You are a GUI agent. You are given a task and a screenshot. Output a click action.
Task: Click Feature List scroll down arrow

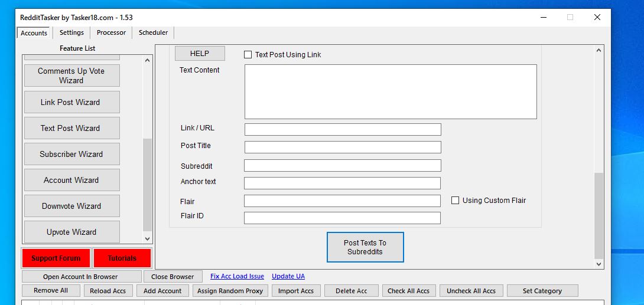click(148, 238)
